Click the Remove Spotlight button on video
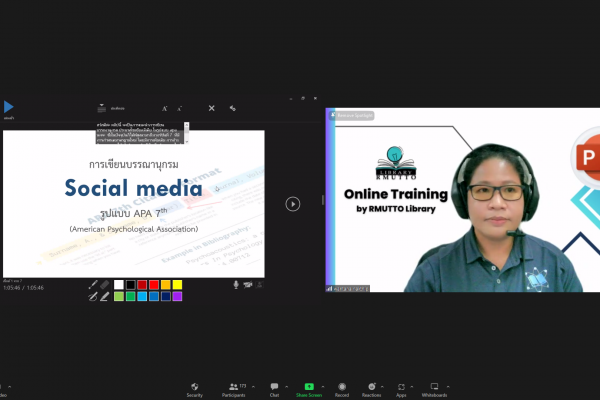Image resolution: width=600 pixels, height=400 pixels. click(352, 115)
